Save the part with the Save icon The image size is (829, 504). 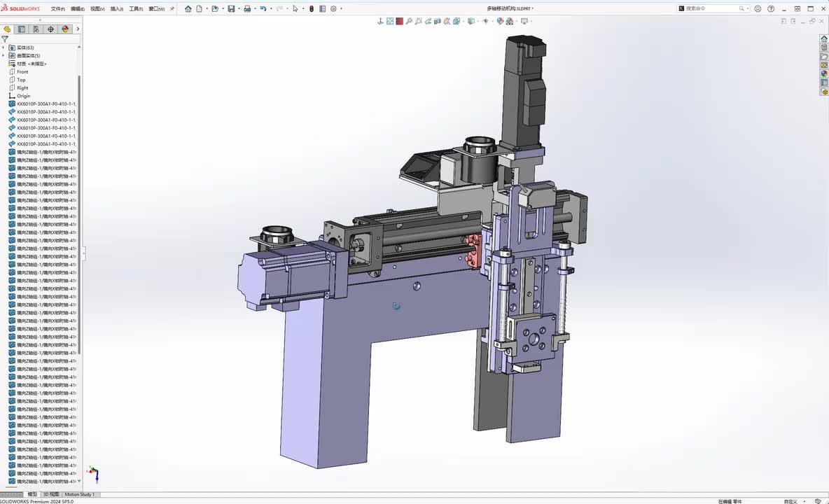tap(231, 8)
